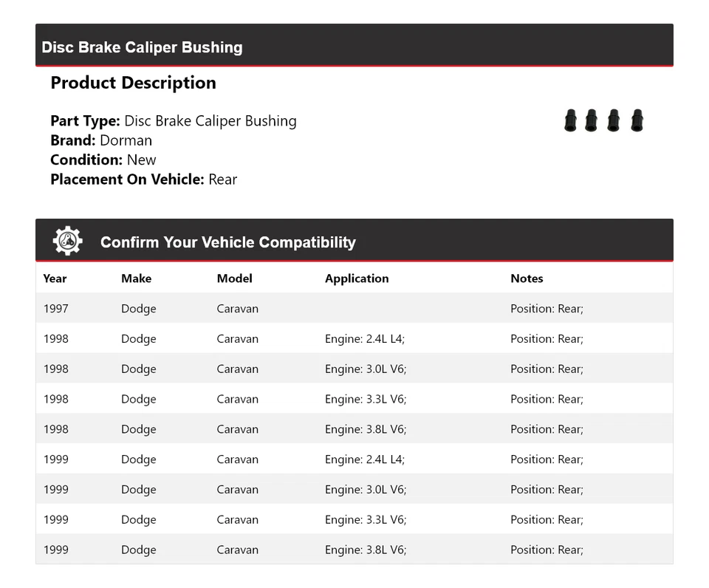Click the Notes column header
Screen dimensions: 709x588
coord(527,278)
